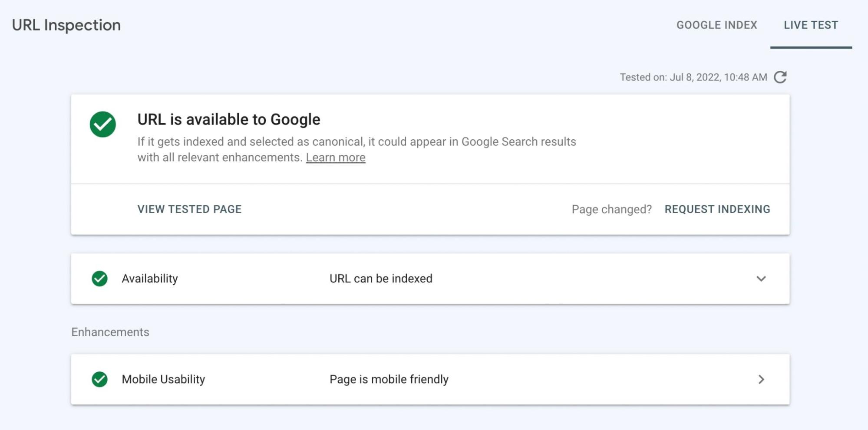868x430 pixels.
Task: Click VIEW TESTED PAGE
Action: point(189,209)
